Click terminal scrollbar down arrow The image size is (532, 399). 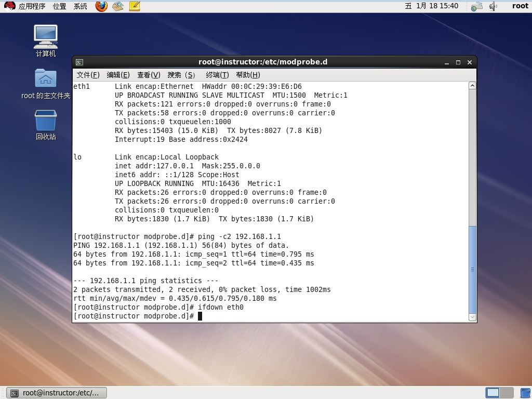472,317
